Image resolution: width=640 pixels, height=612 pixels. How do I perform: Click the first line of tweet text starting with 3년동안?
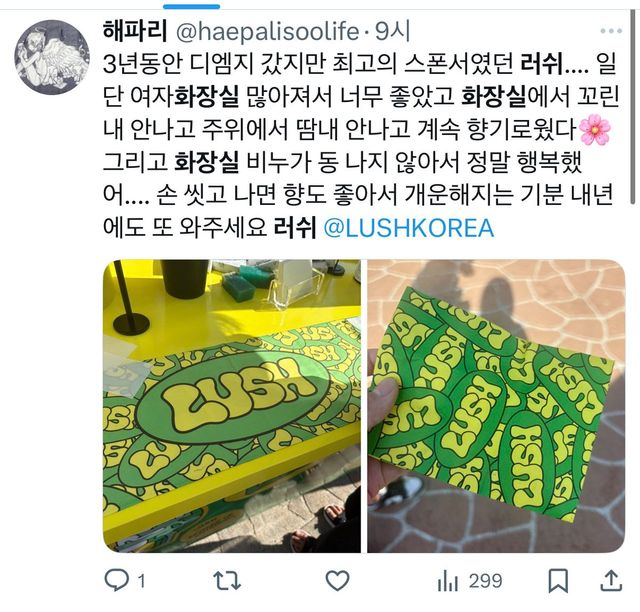tap(360, 64)
